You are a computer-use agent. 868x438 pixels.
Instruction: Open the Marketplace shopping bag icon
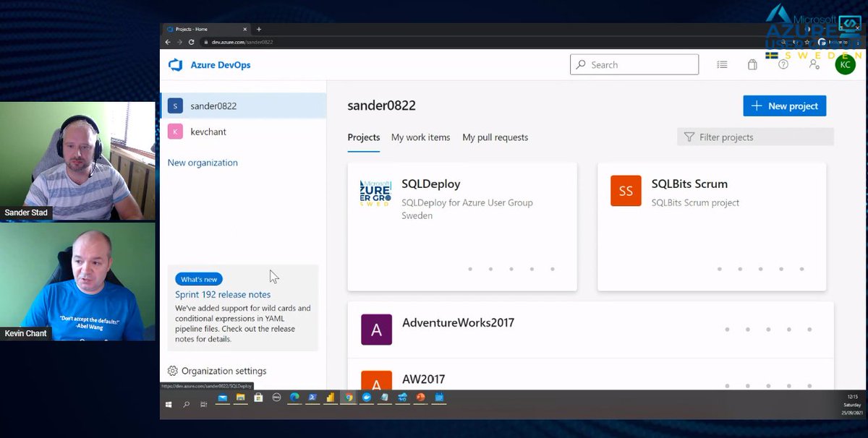tap(752, 64)
